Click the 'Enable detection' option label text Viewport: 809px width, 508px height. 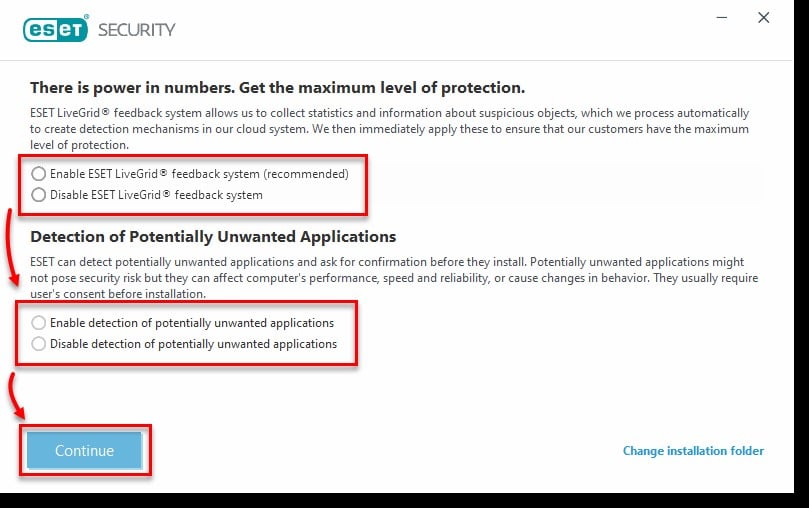[192, 323]
